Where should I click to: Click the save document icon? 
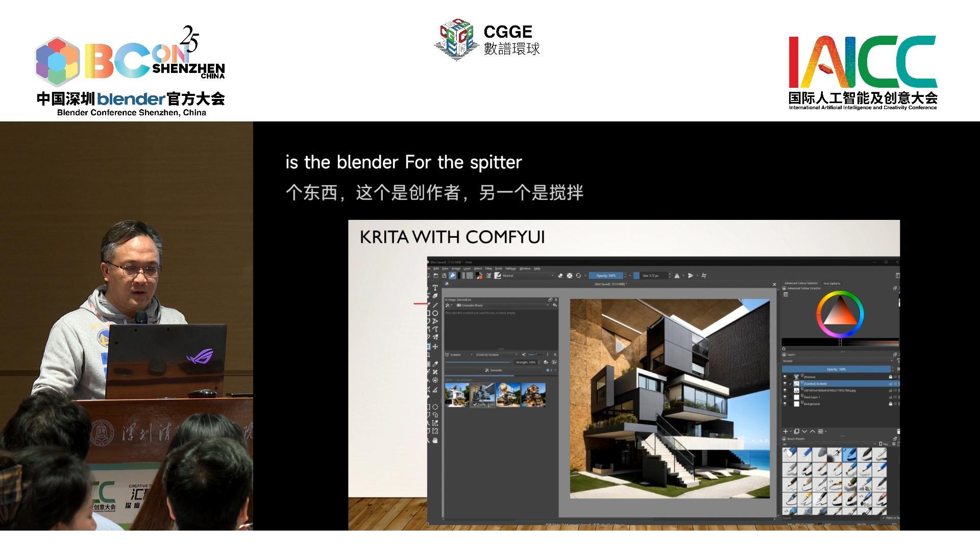444,275
